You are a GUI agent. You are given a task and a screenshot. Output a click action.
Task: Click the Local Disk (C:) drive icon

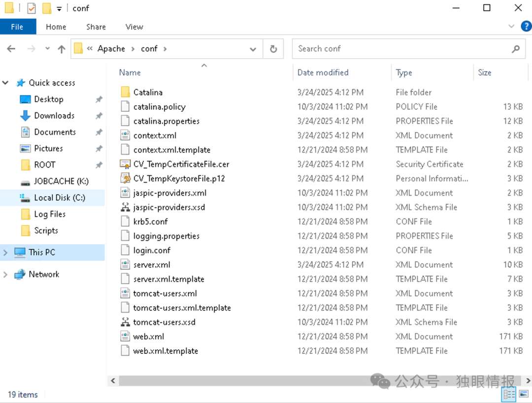[25, 198]
